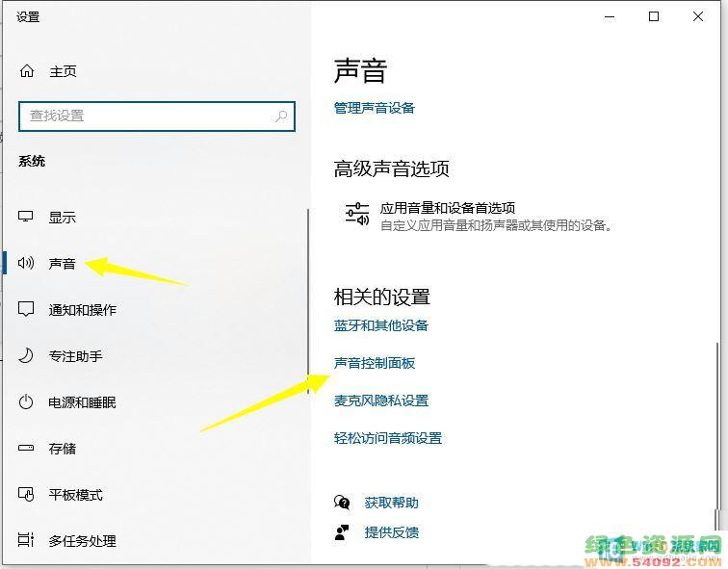Click the 相关的设置 heading
Screen dimensions: 728x569
(x=381, y=297)
